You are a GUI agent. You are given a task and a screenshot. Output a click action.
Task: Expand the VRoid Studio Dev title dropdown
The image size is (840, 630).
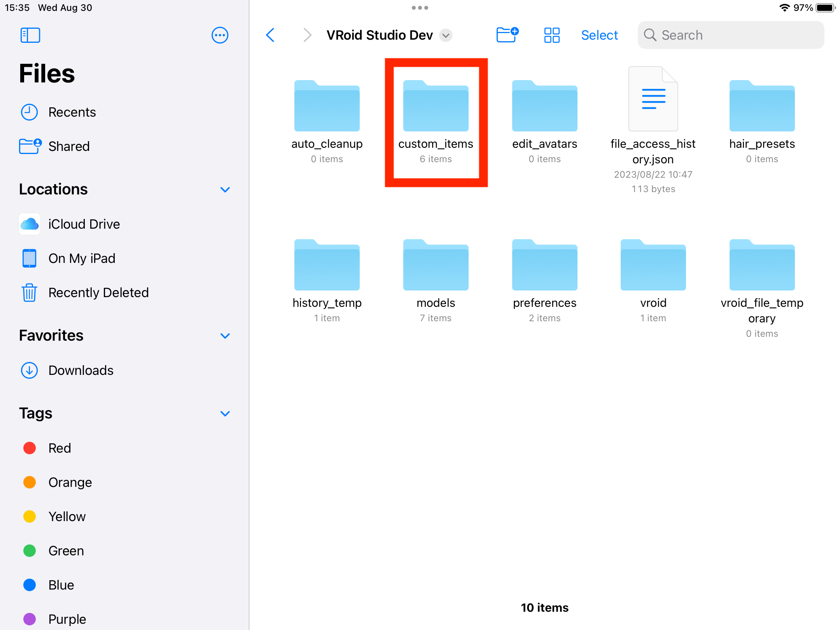446,35
